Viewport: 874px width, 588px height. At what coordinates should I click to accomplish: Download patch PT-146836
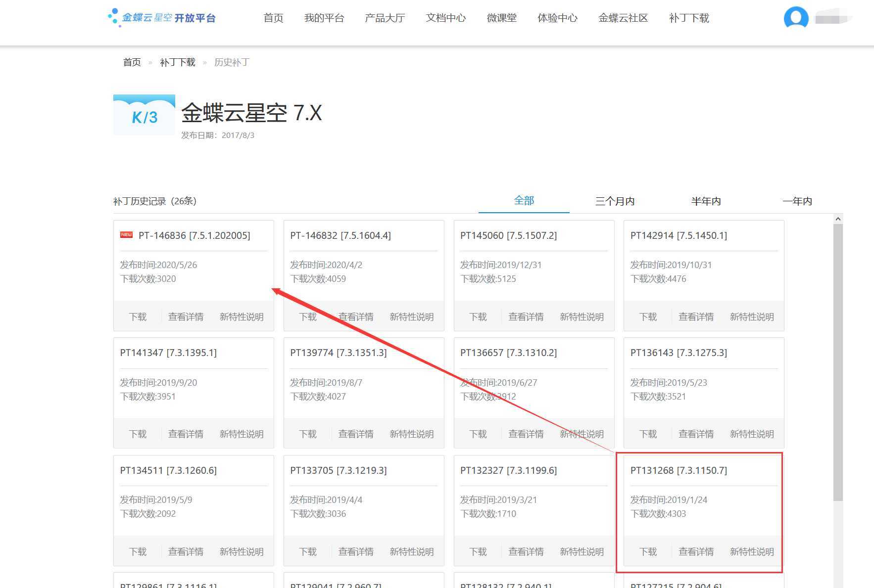point(138,317)
